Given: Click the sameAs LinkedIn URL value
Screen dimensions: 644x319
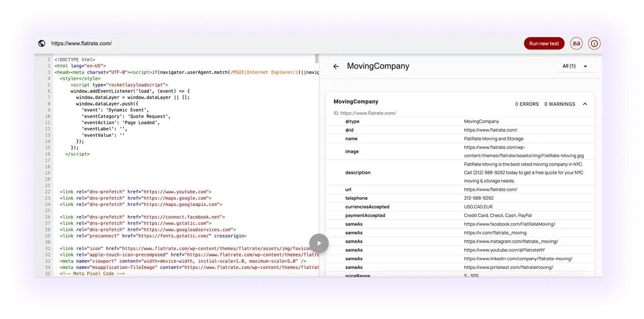Looking at the screenshot, I should [x=518, y=259].
